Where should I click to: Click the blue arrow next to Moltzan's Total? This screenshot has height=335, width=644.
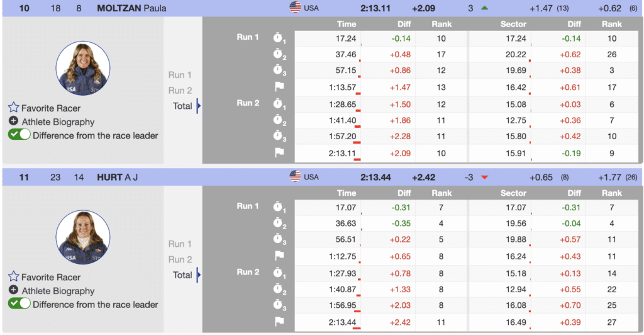coord(199,106)
